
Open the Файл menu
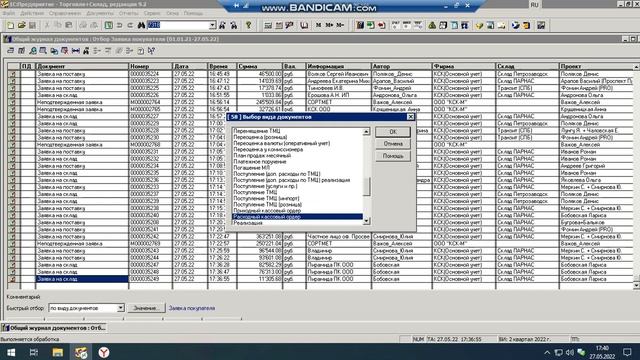[9, 13]
